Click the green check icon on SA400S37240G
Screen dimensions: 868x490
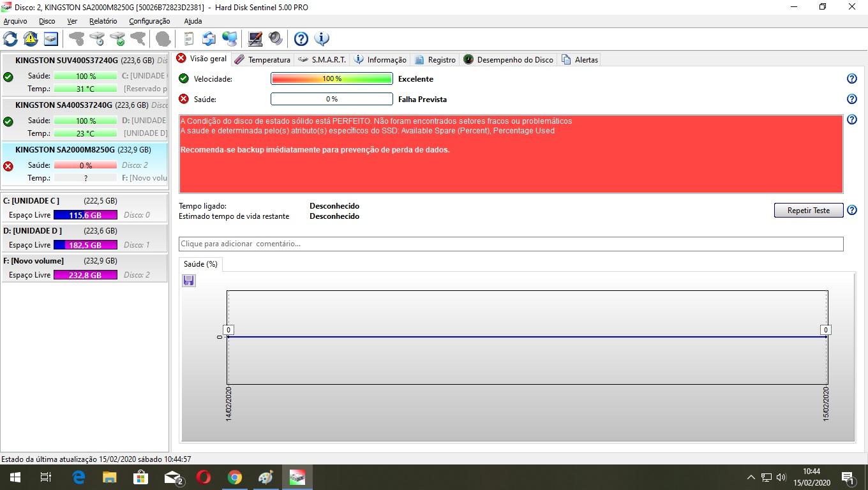pos(8,121)
